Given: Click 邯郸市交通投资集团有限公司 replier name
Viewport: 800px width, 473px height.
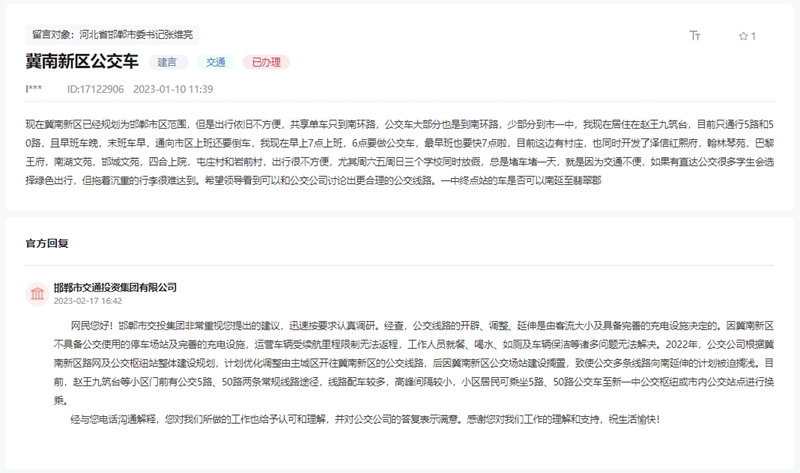Looking at the screenshot, I should 115,287.
